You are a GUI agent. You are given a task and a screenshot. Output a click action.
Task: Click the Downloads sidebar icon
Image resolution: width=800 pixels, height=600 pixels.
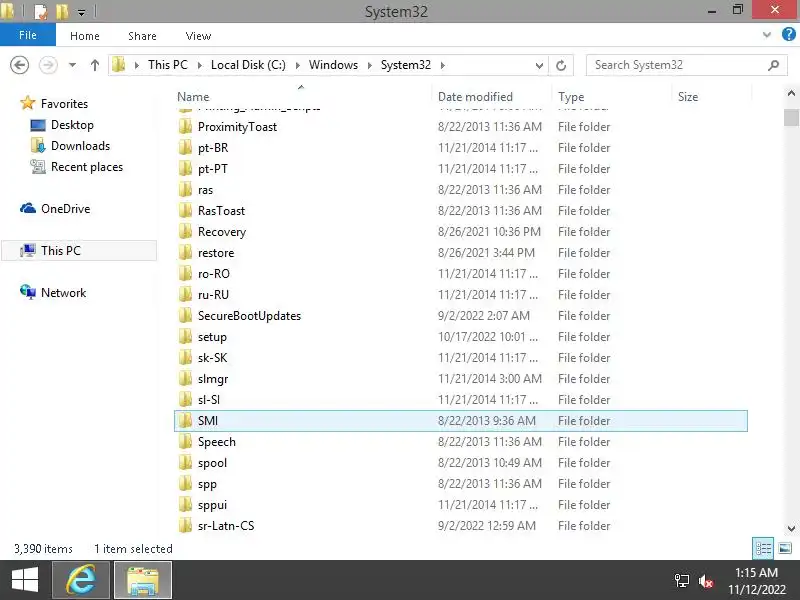38,146
